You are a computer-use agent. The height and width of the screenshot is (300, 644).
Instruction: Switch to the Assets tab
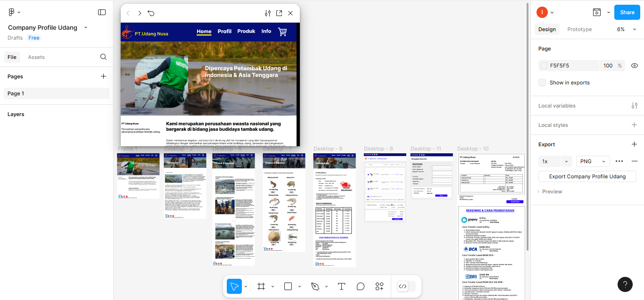(x=36, y=57)
